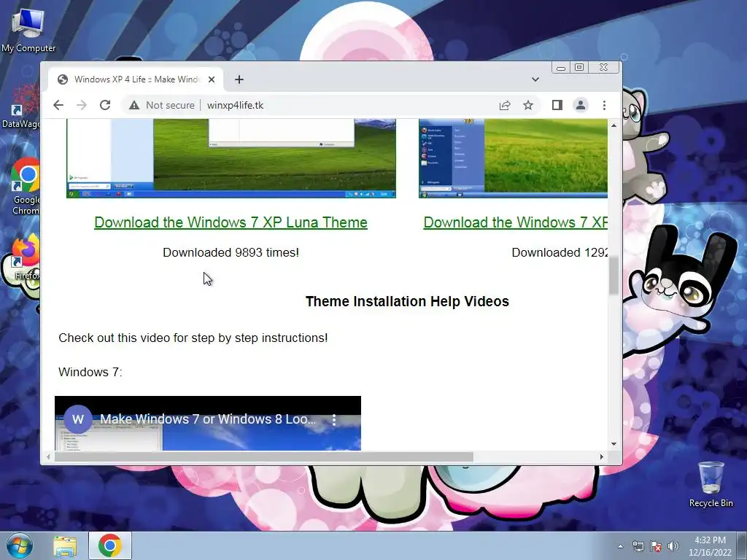Open the Make Windows 7 or Windows 8 video title
The width and height of the screenshot is (747, 560).
tap(208, 419)
